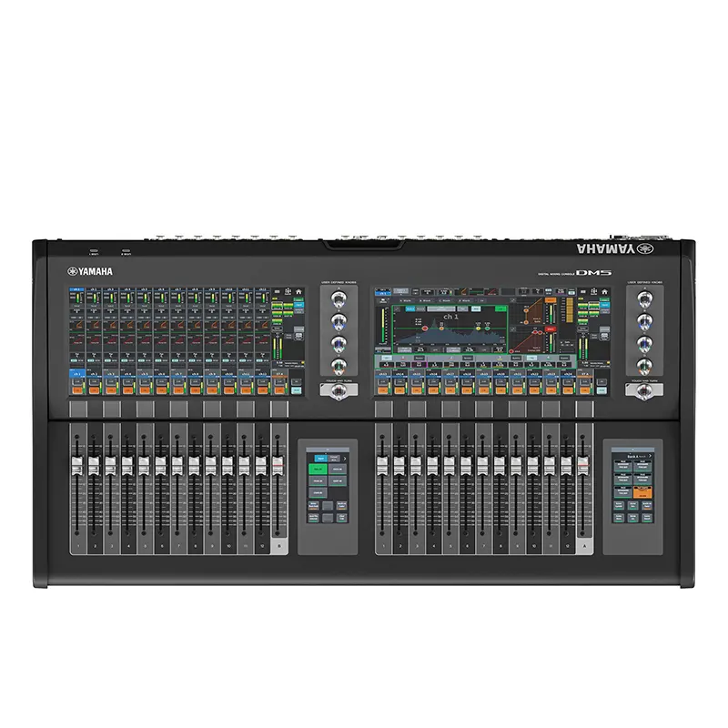Grab the master B fader cap with the red line
Image resolution: width=728 pixels, height=728 pixels.
[x=278, y=466]
